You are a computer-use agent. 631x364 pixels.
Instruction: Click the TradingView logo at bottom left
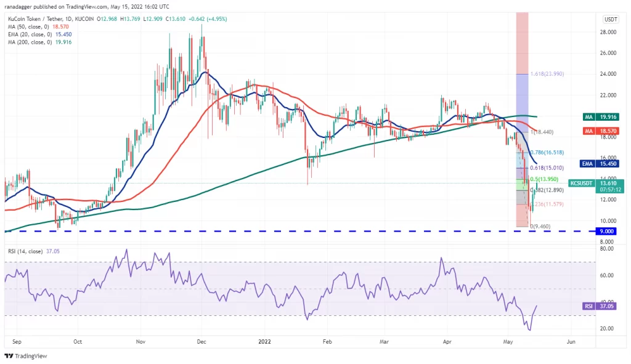(x=26, y=356)
